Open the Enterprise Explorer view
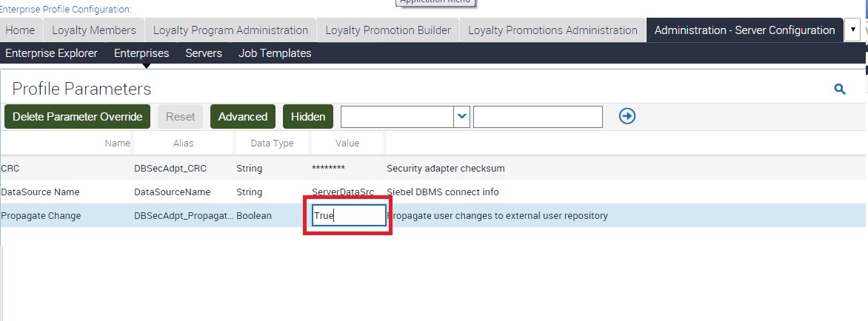This screenshot has width=868, height=321. tap(51, 53)
